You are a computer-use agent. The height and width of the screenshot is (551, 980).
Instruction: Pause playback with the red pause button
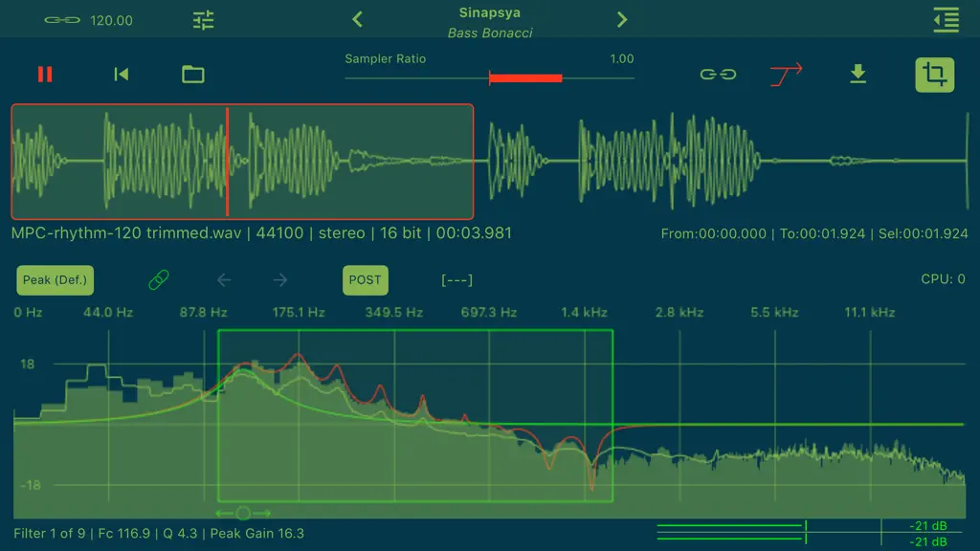(45, 75)
